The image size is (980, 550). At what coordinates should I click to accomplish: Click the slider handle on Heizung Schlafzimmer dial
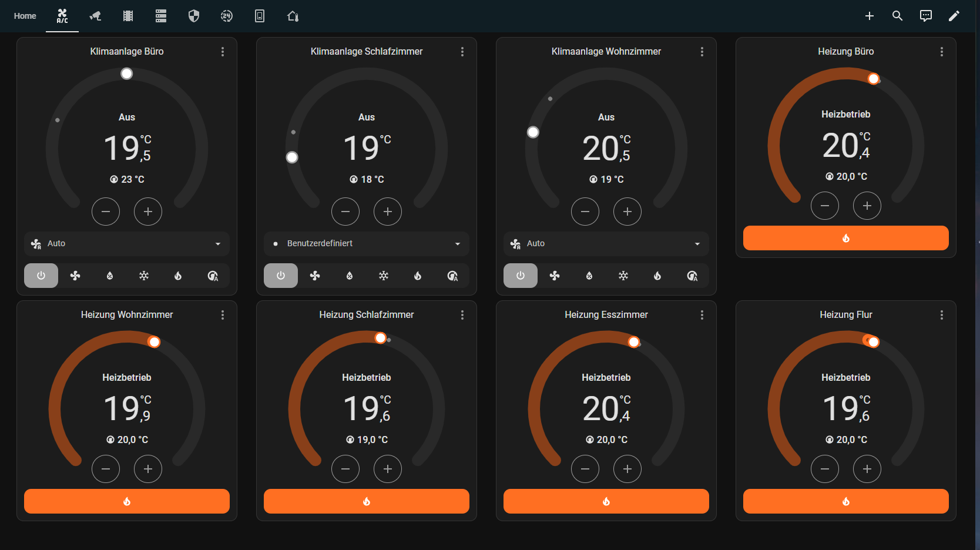click(381, 338)
